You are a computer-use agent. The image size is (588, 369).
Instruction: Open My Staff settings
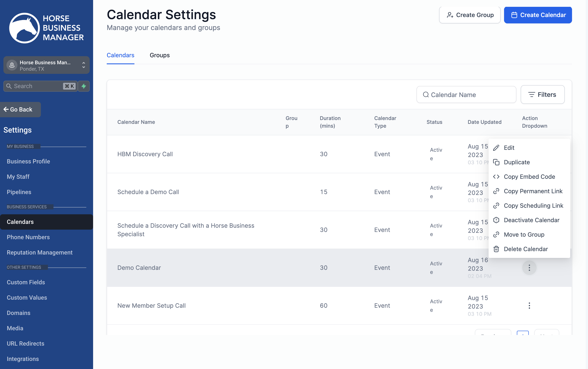pyautogui.click(x=18, y=177)
